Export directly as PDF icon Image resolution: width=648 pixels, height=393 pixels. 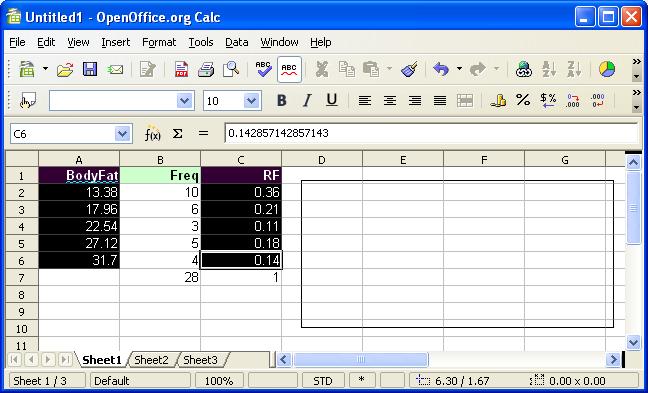(x=181, y=69)
